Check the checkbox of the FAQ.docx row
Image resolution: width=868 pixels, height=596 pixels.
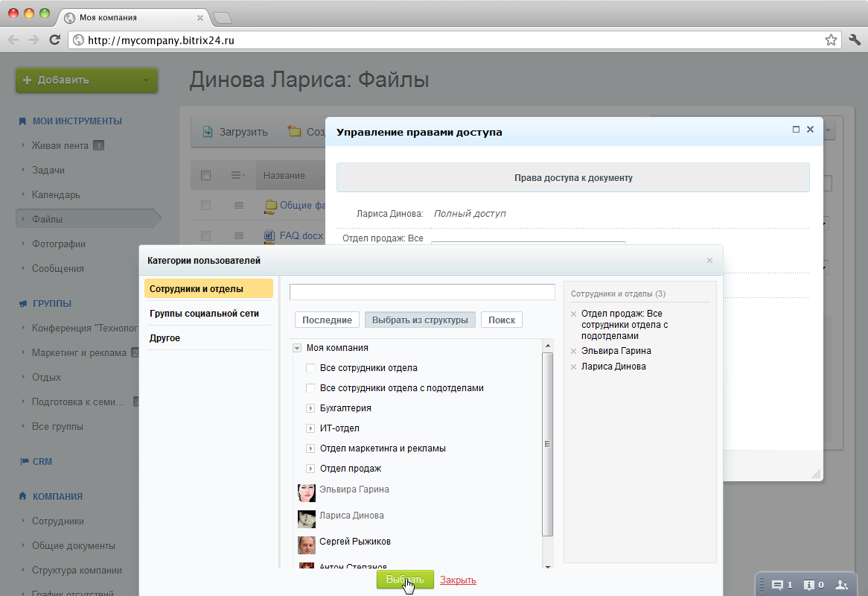(x=206, y=236)
